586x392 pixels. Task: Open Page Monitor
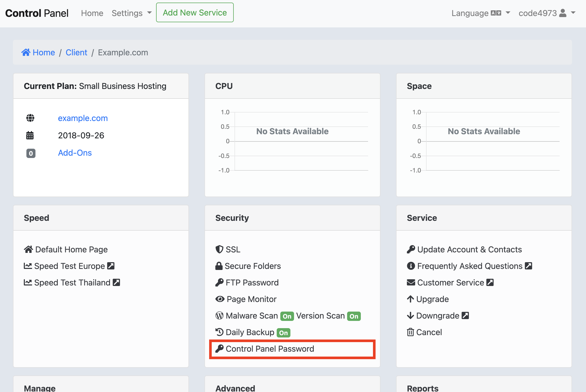(x=252, y=299)
